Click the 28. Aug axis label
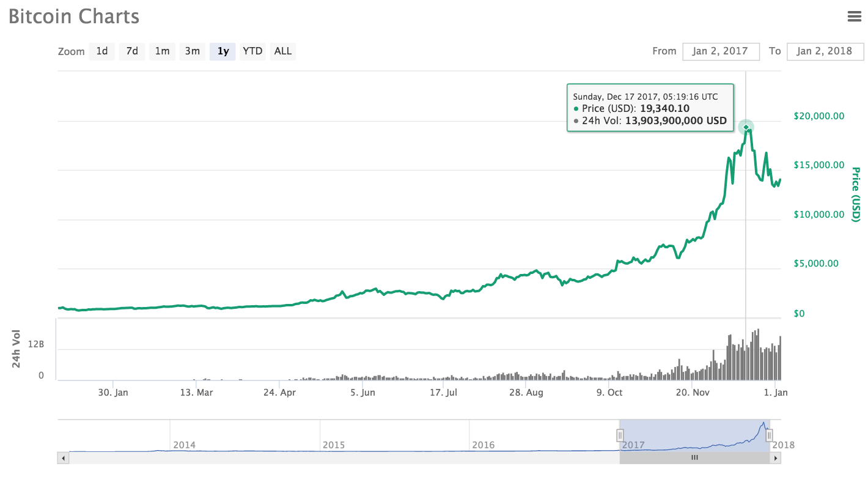This screenshot has width=868, height=477. 526,392
